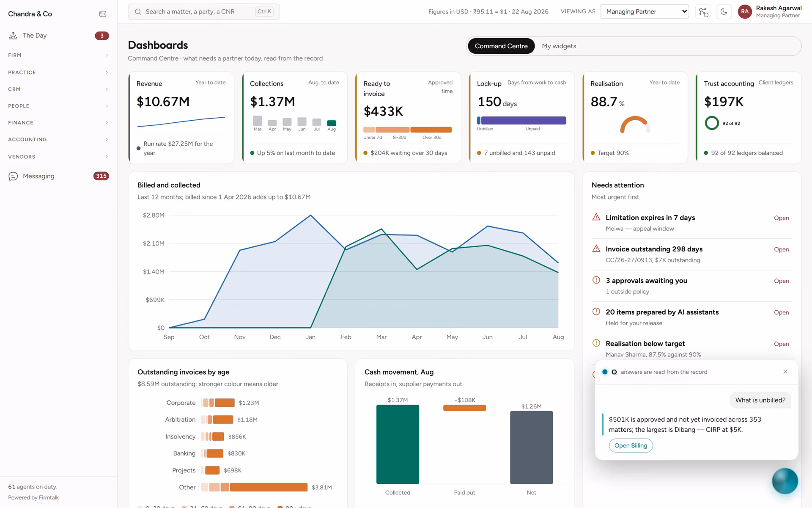Screen dimensions: 812x508
Task: Click the Other row invoice age bar
Action: coord(254,487)
